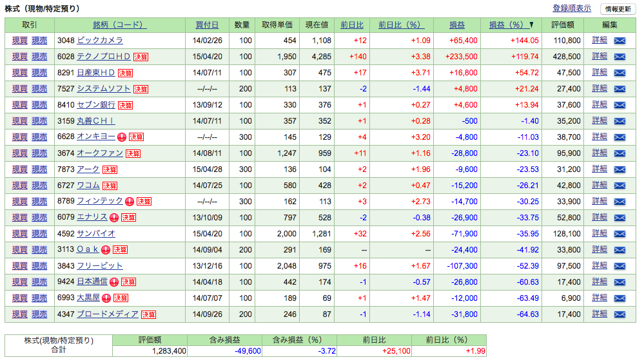Click the mail icon in Oak row
The width and height of the screenshot is (644, 364).
[620, 250]
